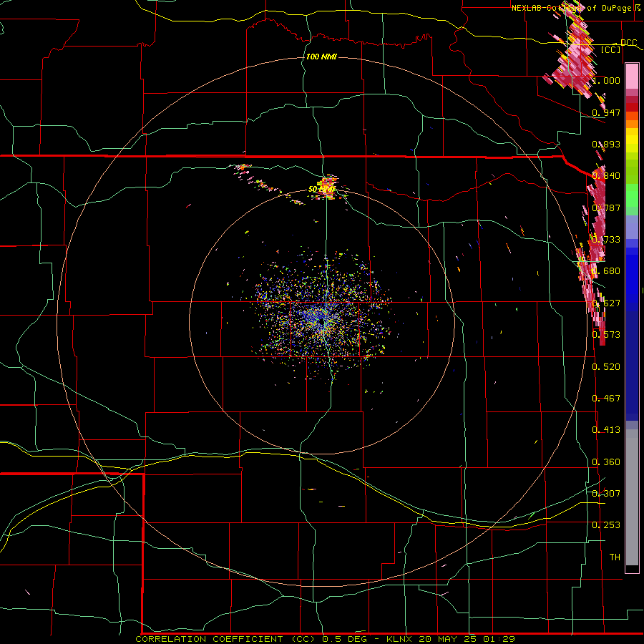The height and width of the screenshot is (644, 644).
Task: Select the 0.787 scale value
Action: 606,208
